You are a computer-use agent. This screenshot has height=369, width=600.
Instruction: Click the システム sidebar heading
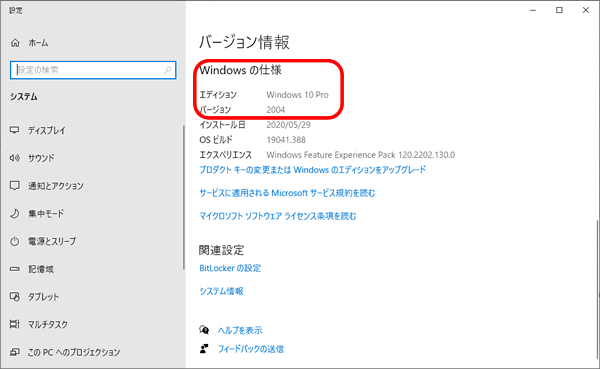pos(24,97)
